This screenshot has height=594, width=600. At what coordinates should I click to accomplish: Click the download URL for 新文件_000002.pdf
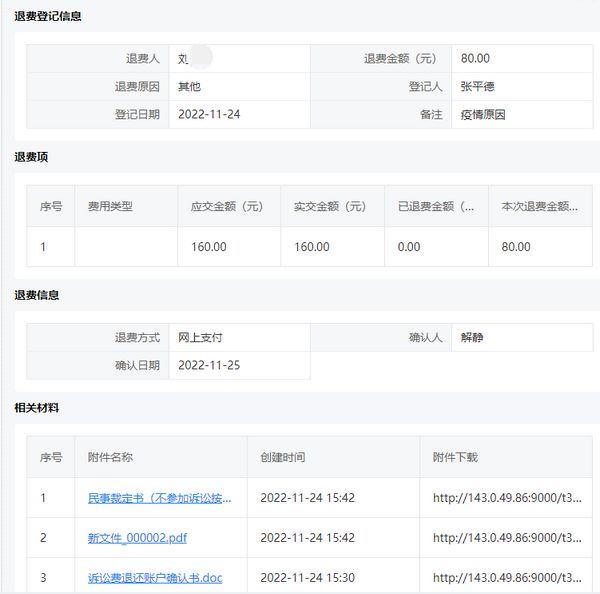click(507, 538)
